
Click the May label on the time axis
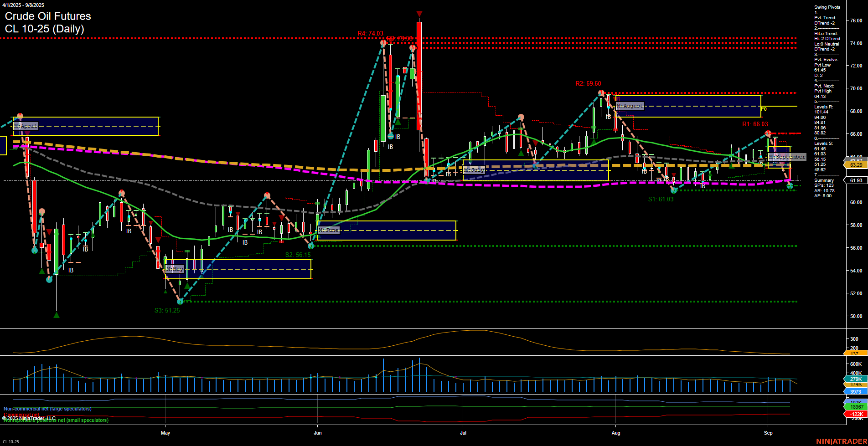[166, 433]
